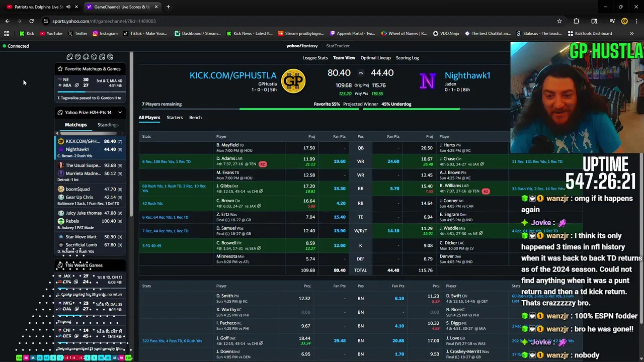Click the first football league icon above sidebar
This screenshot has height=362, width=644.
69,57
